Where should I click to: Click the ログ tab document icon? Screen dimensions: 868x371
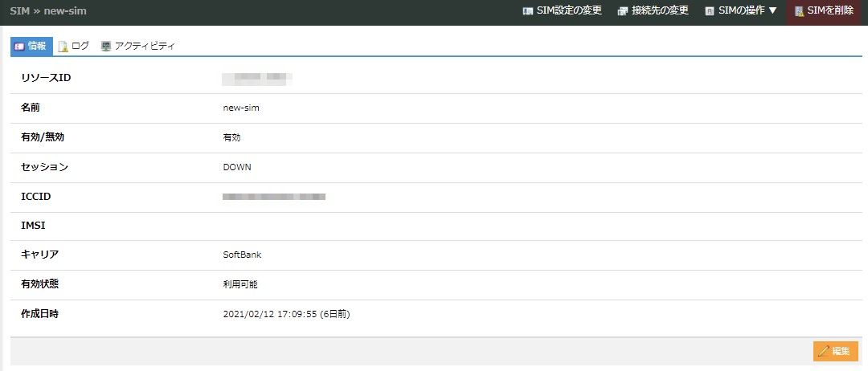tap(63, 47)
